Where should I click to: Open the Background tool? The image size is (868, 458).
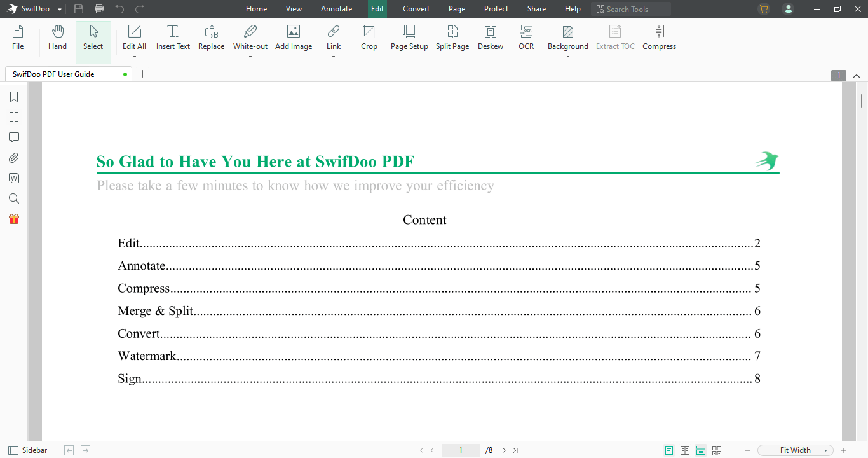coord(568,38)
